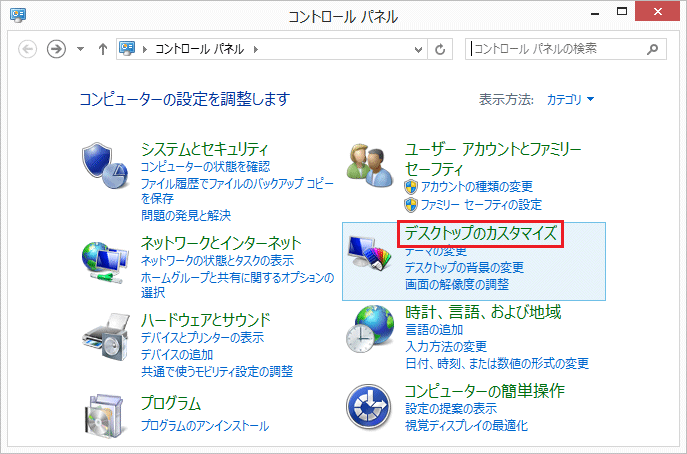Click shield icon beside ファミリー セーフティの設定
This screenshot has height=454, width=687.
tap(411, 205)
